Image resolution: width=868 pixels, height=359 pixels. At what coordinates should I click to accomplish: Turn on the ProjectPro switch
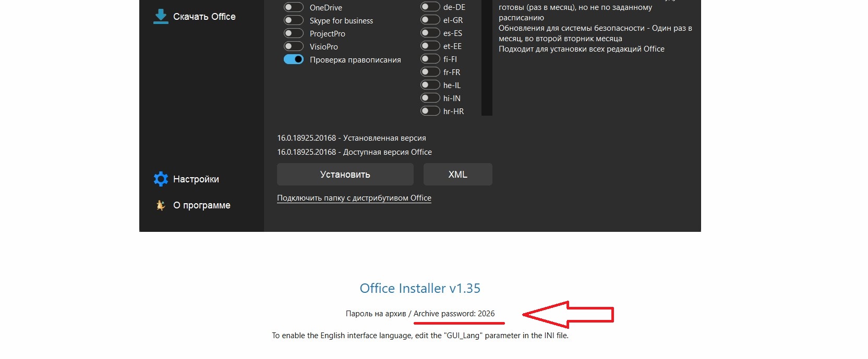(x=294, y=33)
